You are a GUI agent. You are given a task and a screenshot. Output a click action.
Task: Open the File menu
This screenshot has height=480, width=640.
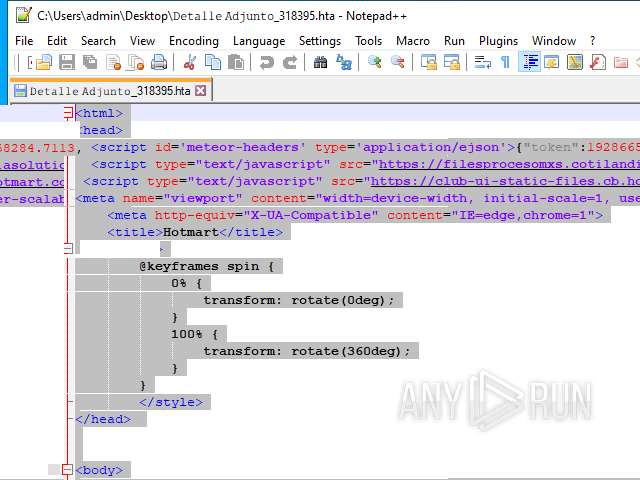coord(24,41)
